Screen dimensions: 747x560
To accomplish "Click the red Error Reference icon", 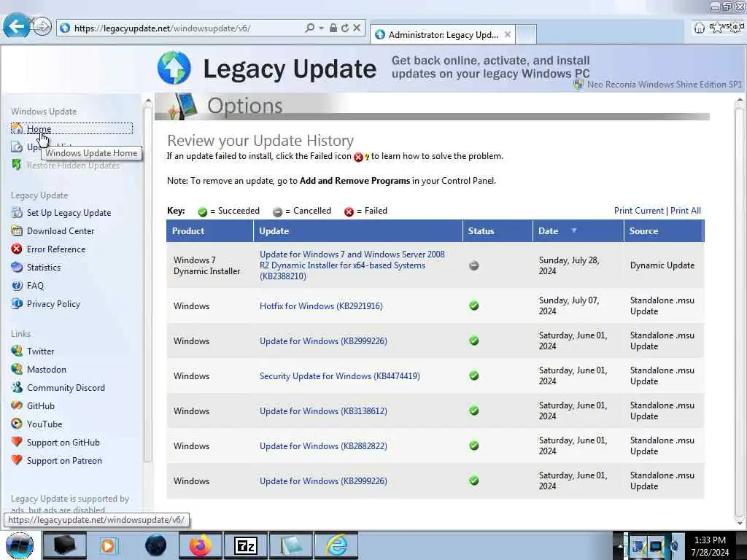I will [17, 249].
